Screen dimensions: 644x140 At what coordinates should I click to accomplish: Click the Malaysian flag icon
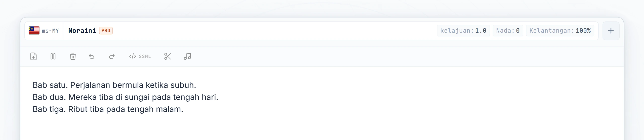point(34,30)
